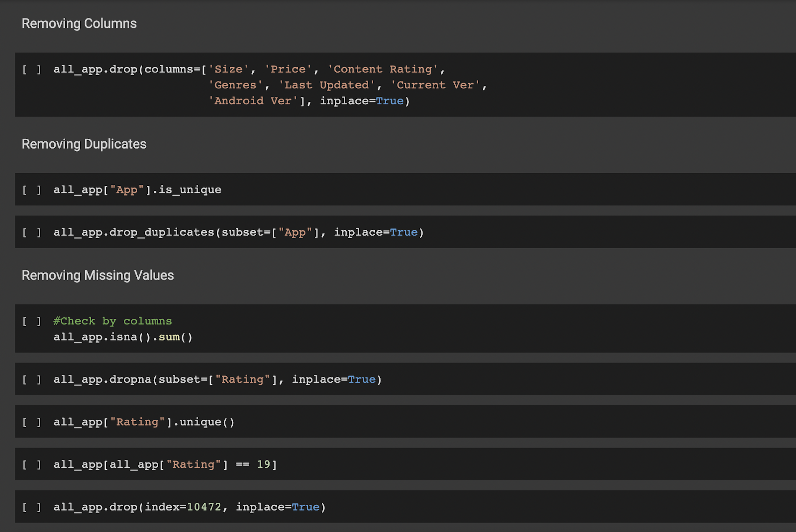796x532 pixels.
Task: Select the Removing Duplicates heading
Action: click(x=84, y=144)
